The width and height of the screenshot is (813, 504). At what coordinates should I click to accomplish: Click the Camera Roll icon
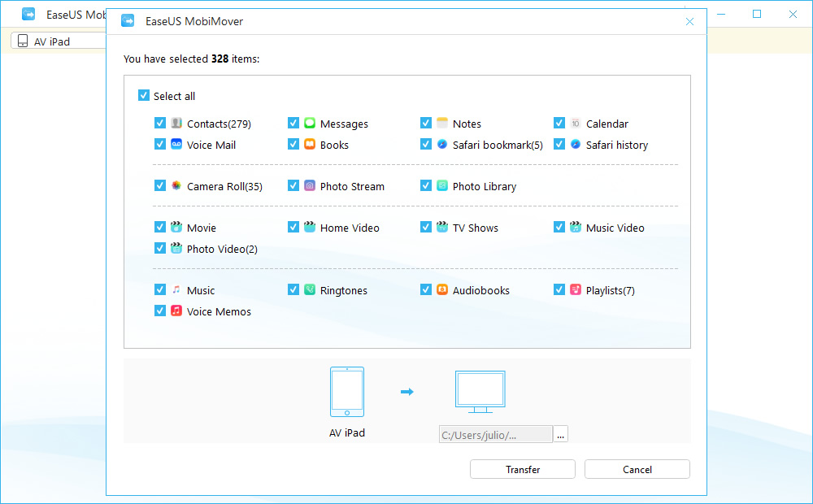click(x=176, y=185)
